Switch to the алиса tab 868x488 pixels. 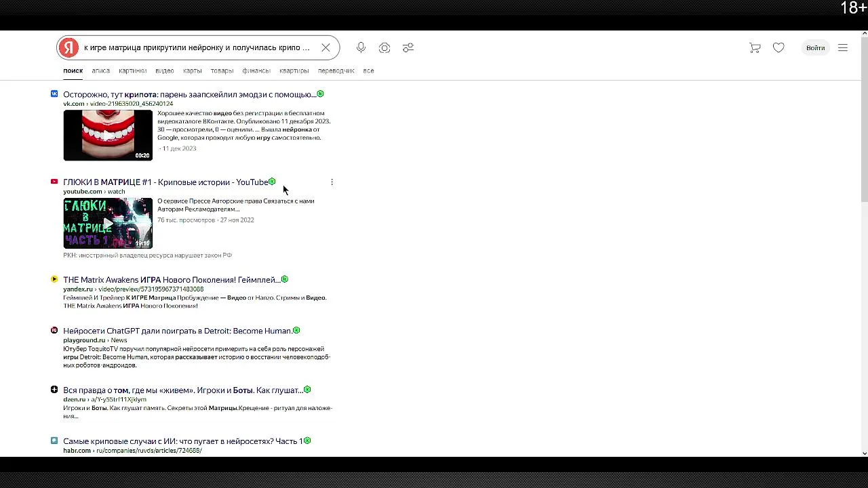(x=100, y=70)
